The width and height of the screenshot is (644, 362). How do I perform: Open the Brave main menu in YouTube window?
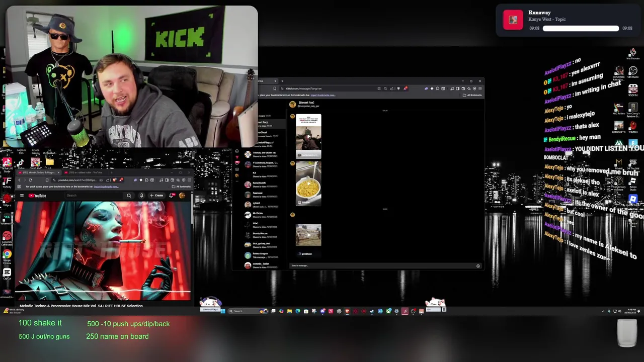(x=189, y=180)
